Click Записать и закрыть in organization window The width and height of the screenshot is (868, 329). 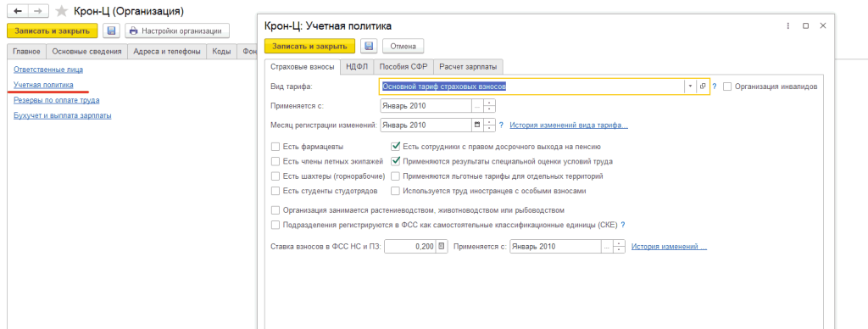(53, 31)
